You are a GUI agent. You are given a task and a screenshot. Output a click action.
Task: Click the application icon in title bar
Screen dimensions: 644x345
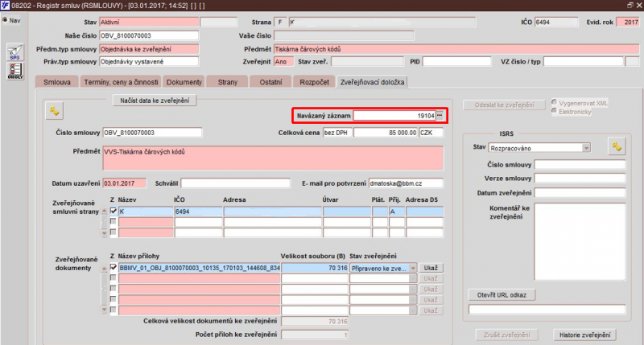coord(6,6)
